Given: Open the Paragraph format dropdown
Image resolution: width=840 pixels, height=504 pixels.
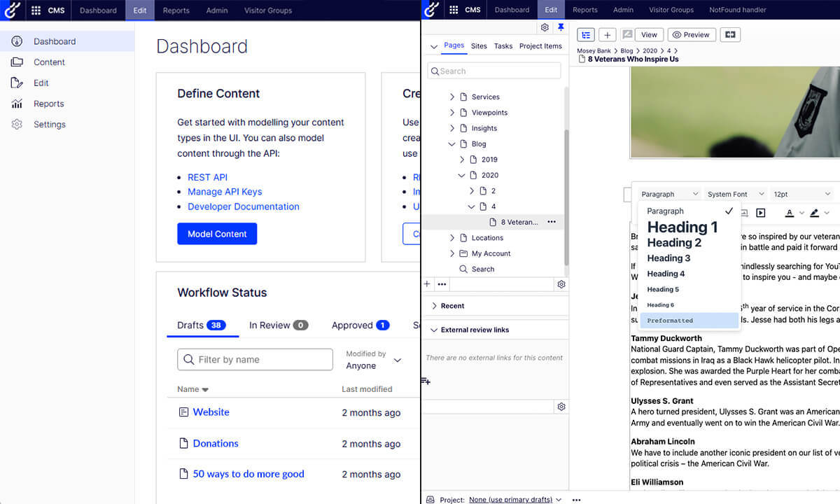Looking at the screenshot, I should click(668, 194).
